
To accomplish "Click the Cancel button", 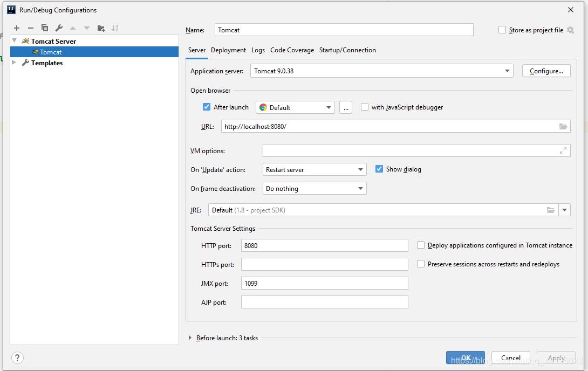I will point(510,358).
